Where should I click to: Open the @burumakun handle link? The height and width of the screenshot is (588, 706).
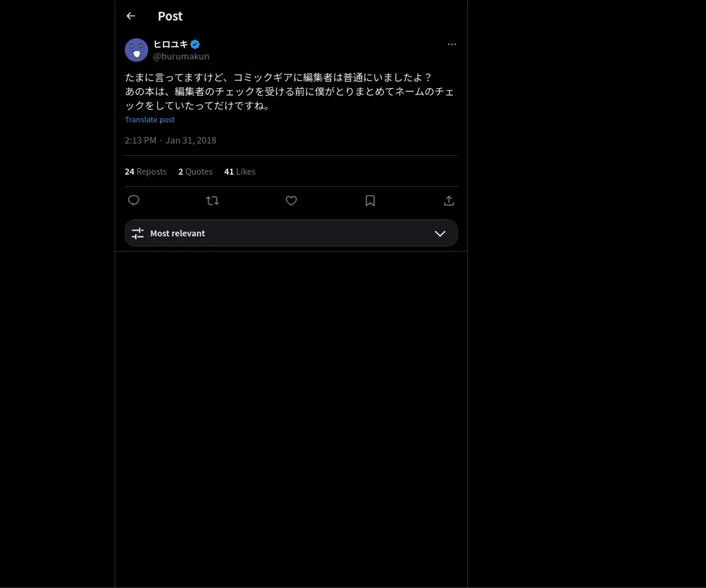click(x=181, y=56)
